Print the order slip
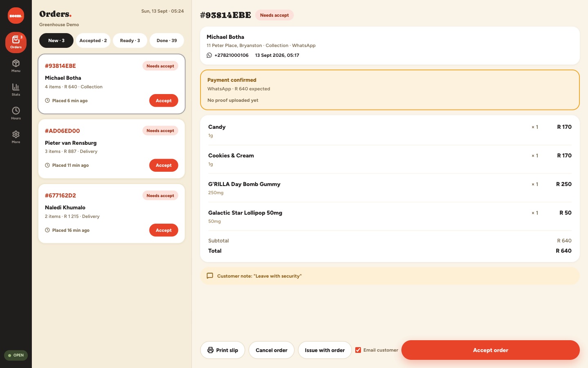The image size is (588, 368). point(223,350)
